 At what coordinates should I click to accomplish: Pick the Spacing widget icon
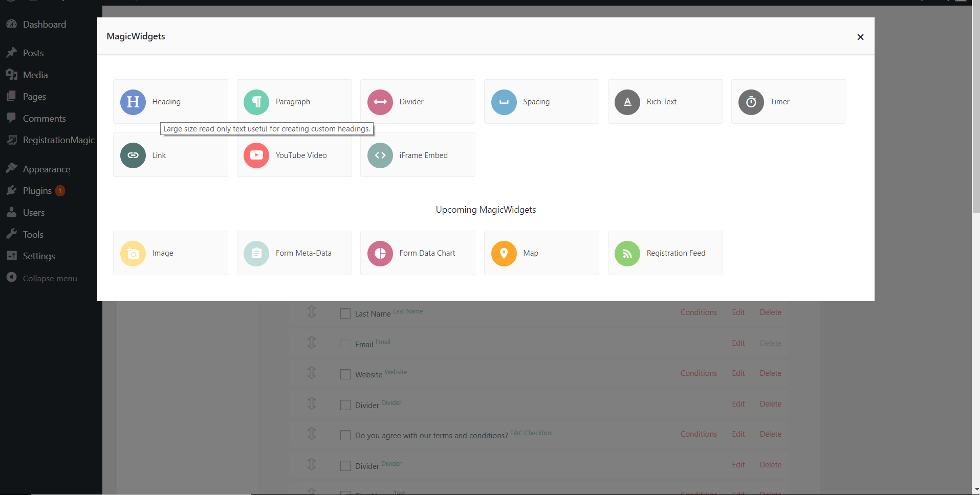pyautogui.click(x=504, y=102)
